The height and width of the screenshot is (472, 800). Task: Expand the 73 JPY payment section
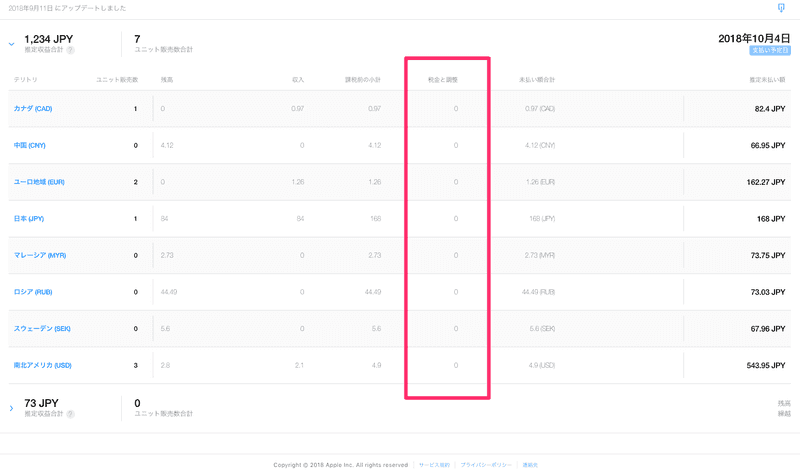[x=11, y=408]
